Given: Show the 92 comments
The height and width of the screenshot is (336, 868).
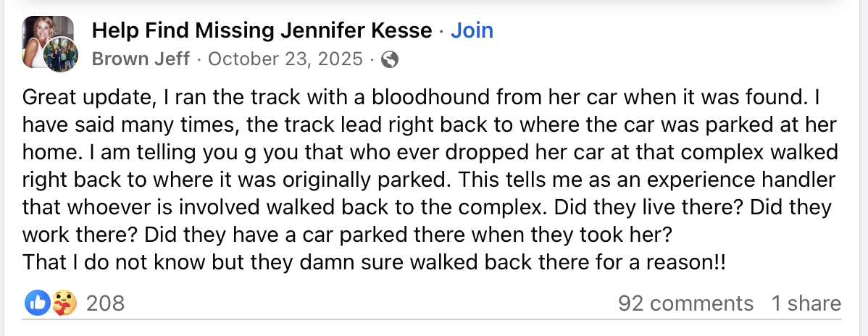Looking at the screenshot, I should click(685, 303).
